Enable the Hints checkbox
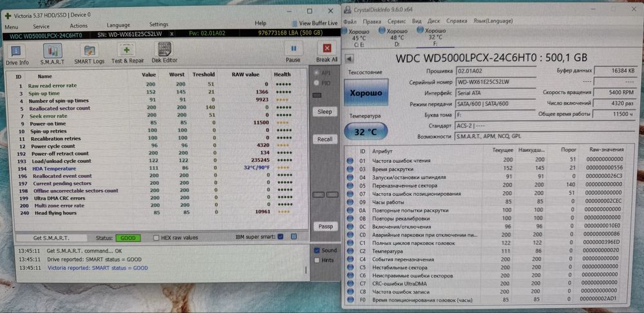644x313 pixels. pos(317,260)
